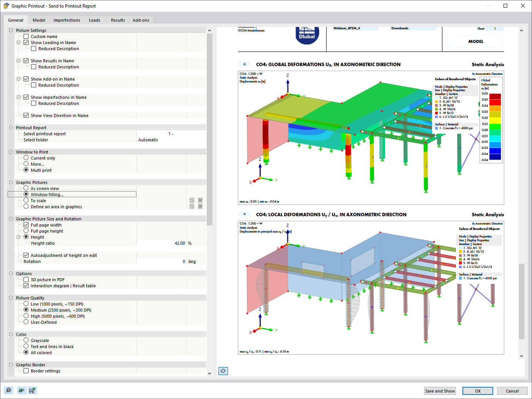This screenshot has width=532, height=399.
Task: Collapse the Graphic Pictures section
Action: pos(11,182)
